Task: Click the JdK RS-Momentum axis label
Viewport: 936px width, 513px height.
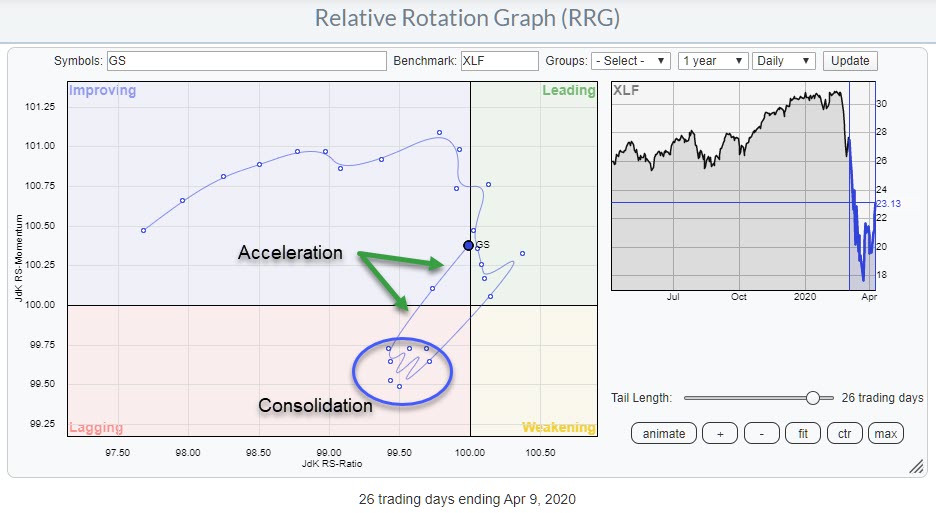Action: tap(19, 258)
